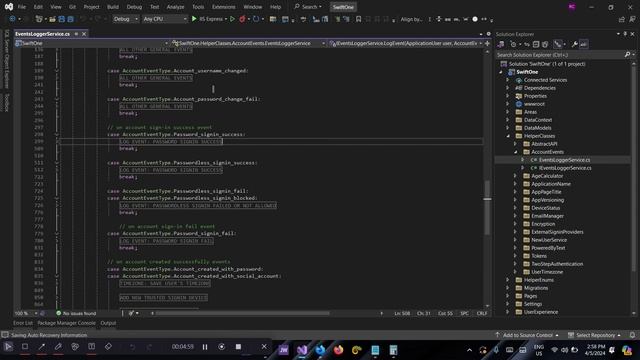Select the eraser tool in the recorder toolbar

click(x=108, y=347)
